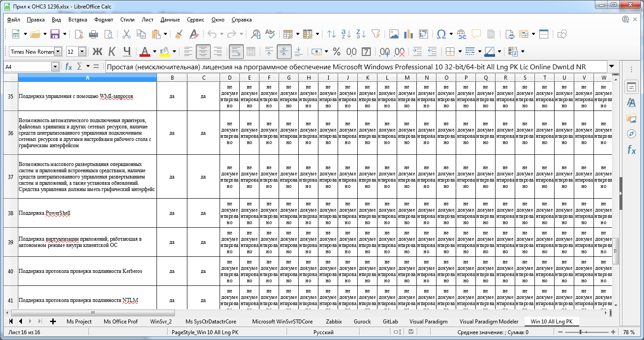Open the conditional formatting dropdown arrow
Viewport: 644px width, 340px height.
tap(522, 51)
